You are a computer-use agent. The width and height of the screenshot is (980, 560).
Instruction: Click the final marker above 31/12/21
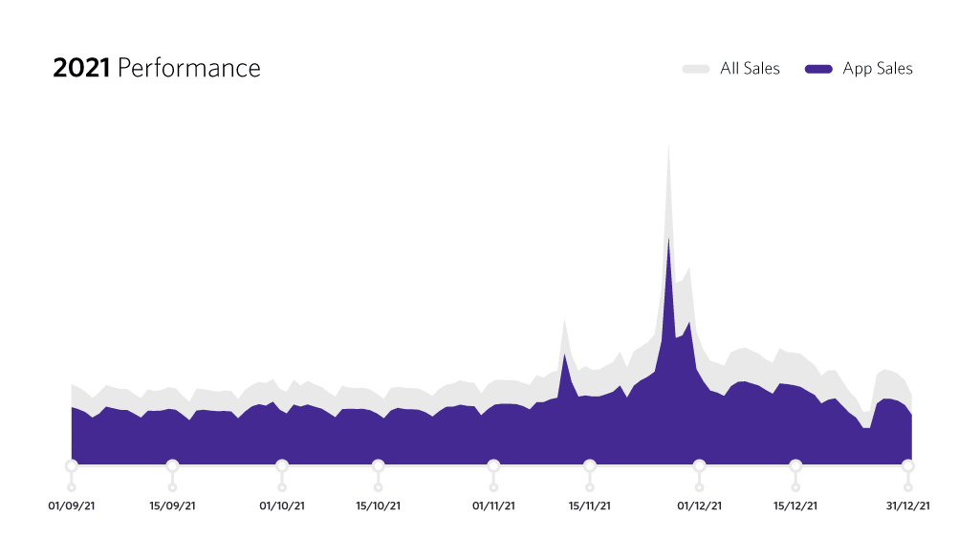pos(907,465)
